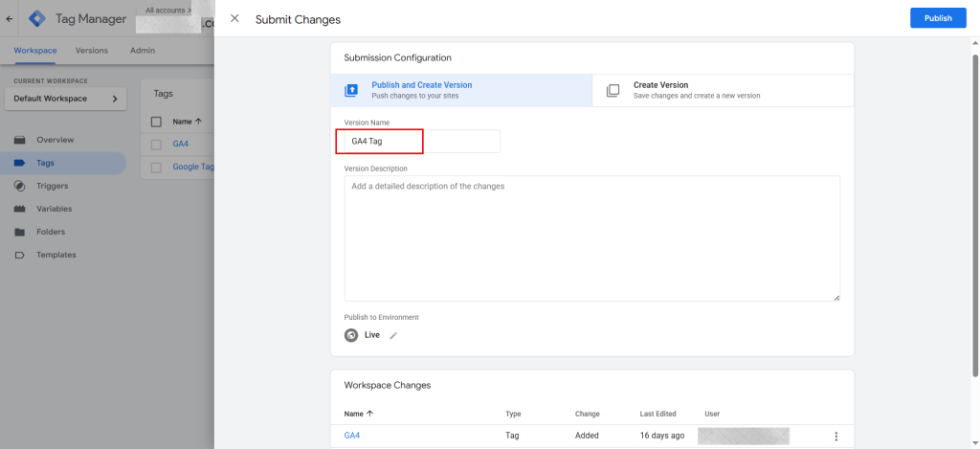980x449 pixels.
Task: Sort the Tags list by Name
Action: (x=187, y=122)
